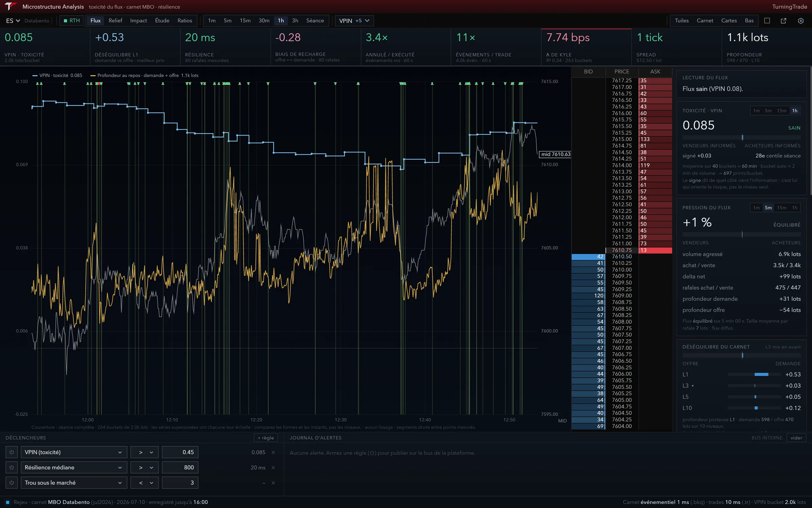Toggle the RTH session filter

point(72,21)
